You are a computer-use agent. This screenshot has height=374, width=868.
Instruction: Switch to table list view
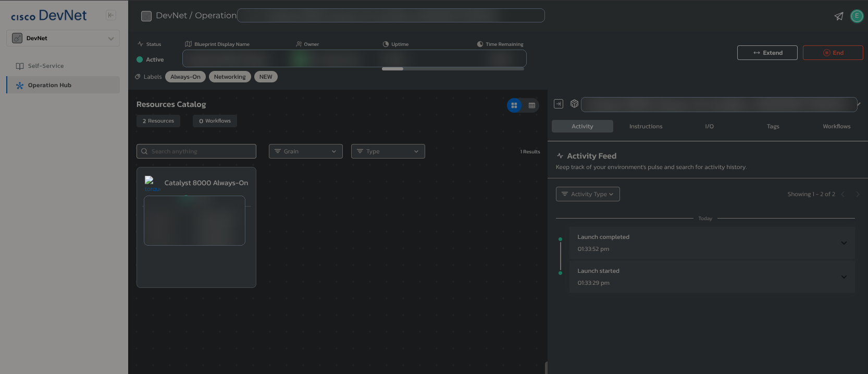(x=532, y=105)
